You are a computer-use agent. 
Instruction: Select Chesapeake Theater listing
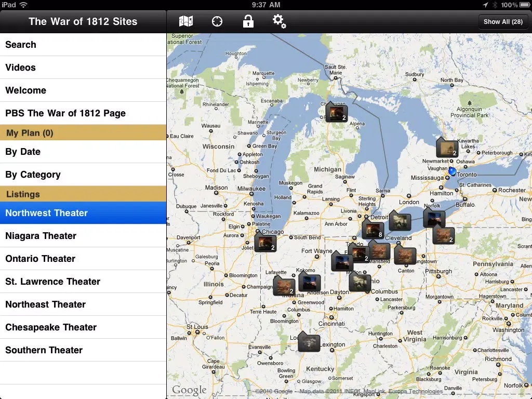83,327
